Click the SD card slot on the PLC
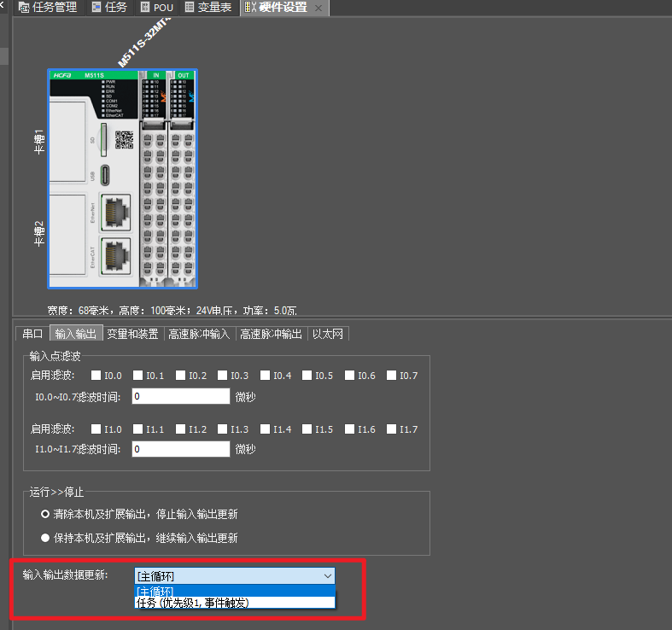 coord(103,140)
